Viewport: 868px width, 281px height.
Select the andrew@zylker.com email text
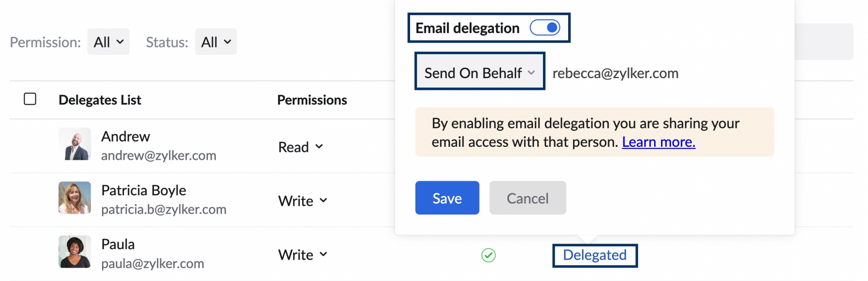click(158, 155)
